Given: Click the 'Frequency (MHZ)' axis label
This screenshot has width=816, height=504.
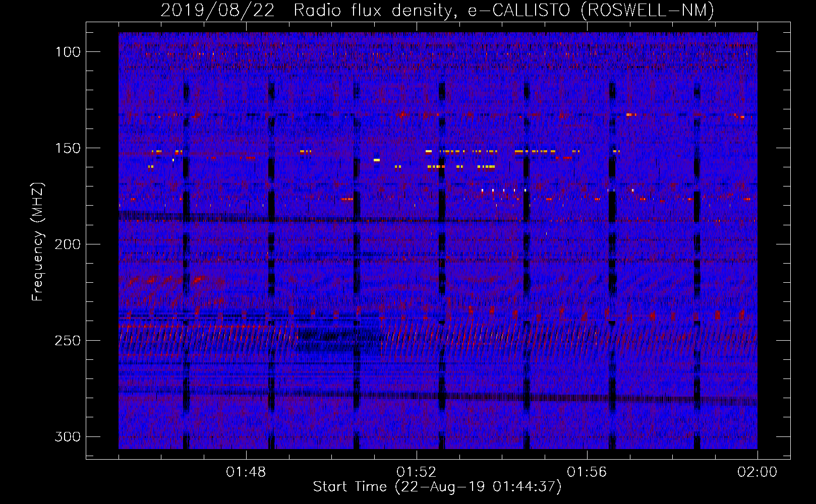Looking at the screenshot, I should tap(38, 241).
